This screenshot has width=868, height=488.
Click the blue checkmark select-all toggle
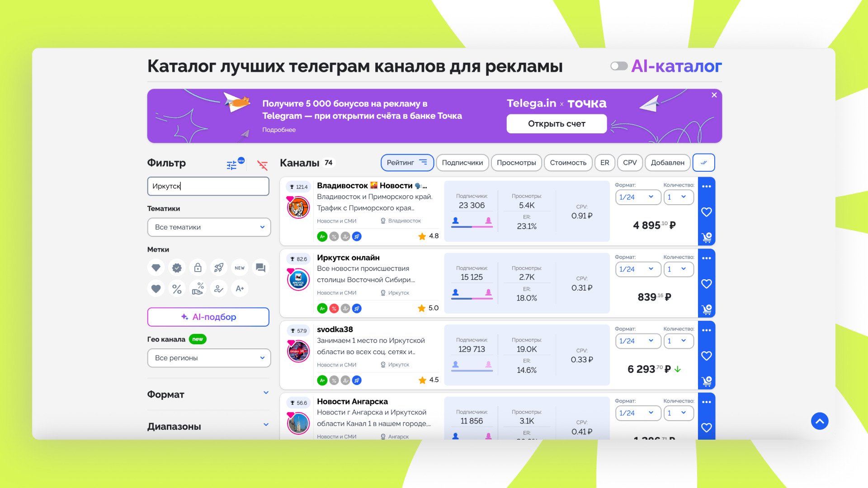click(703, 163)
